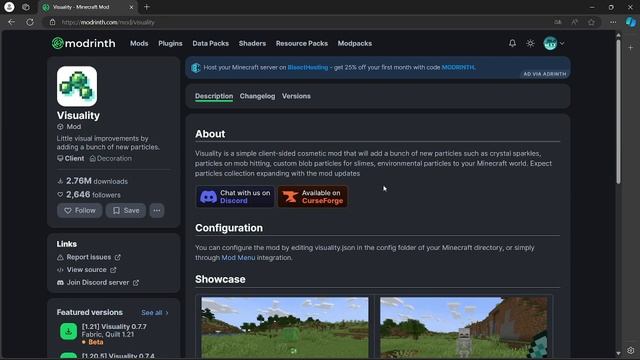Image resolution: width=640 pixels, height=360 pixels.
Task: Click the 2.76M downloads count
Action: (92, 181)
